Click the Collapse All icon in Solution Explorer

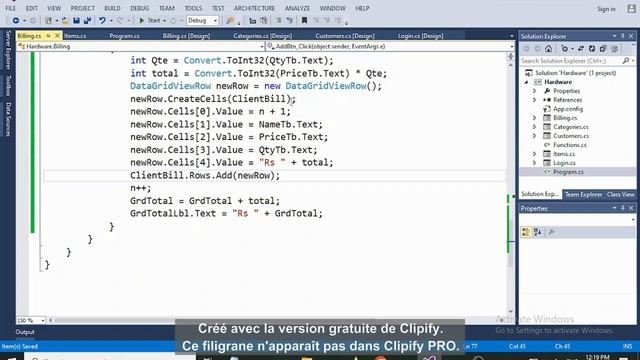603,49
